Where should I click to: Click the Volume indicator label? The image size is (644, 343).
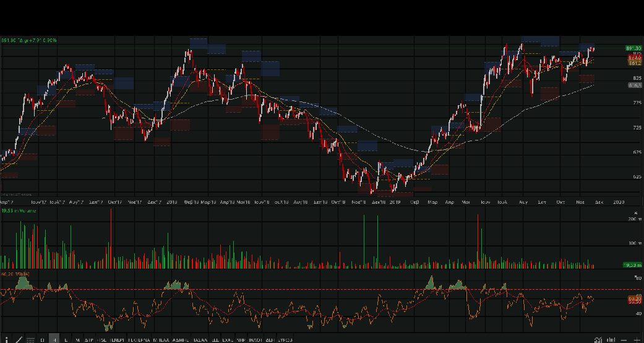tap(17, 211)
